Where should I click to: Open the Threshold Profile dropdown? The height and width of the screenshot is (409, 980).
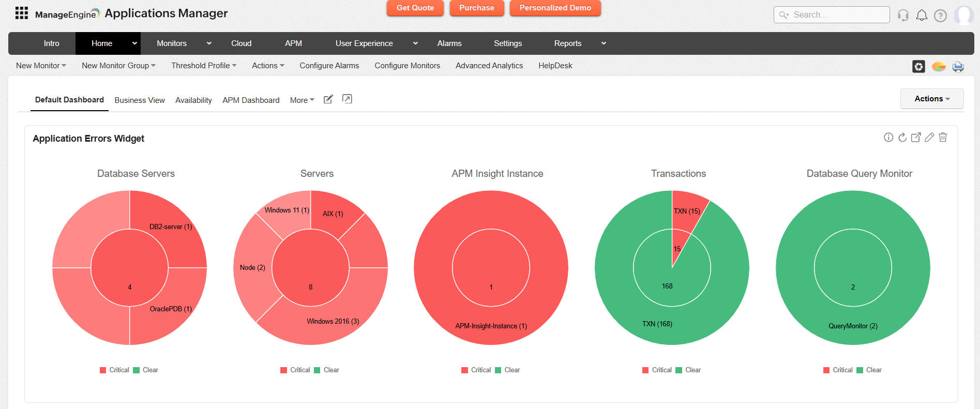pos(204,66)
